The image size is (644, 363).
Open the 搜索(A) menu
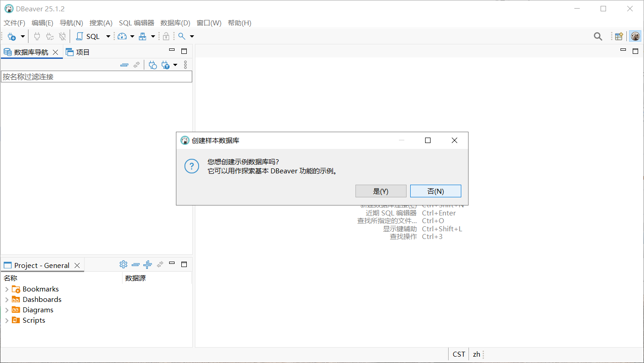point(101,23)
